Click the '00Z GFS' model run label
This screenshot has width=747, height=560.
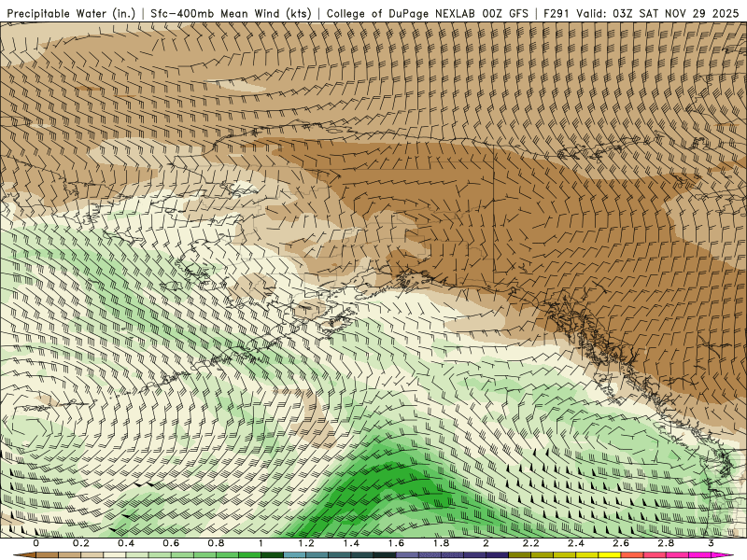(505, 14)
